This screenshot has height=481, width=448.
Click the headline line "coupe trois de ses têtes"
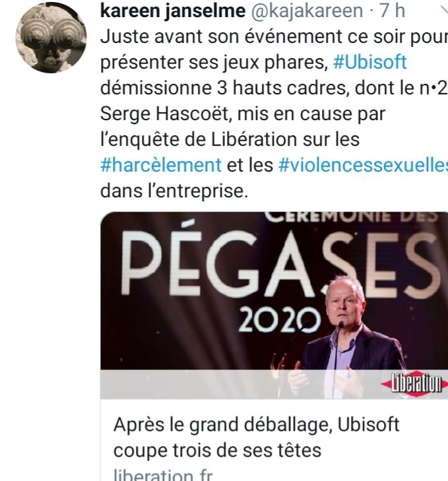click(x=217, y=451)
